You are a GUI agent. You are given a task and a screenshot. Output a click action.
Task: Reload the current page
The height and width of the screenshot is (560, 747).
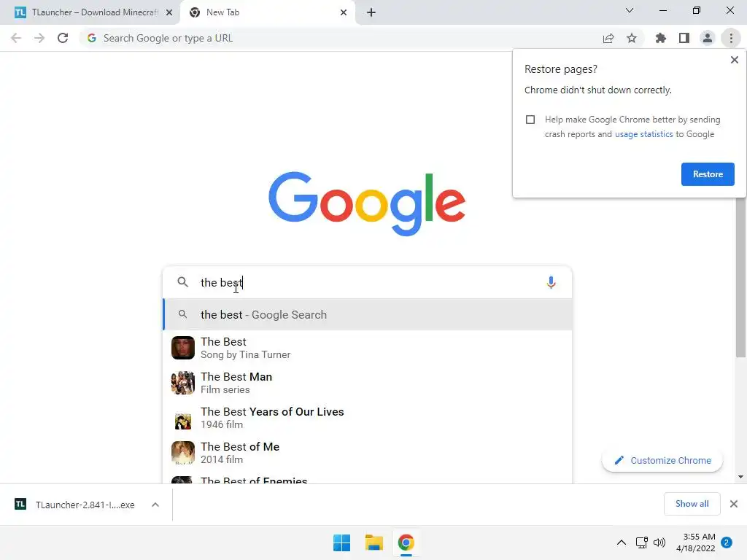tap(63, 38)
